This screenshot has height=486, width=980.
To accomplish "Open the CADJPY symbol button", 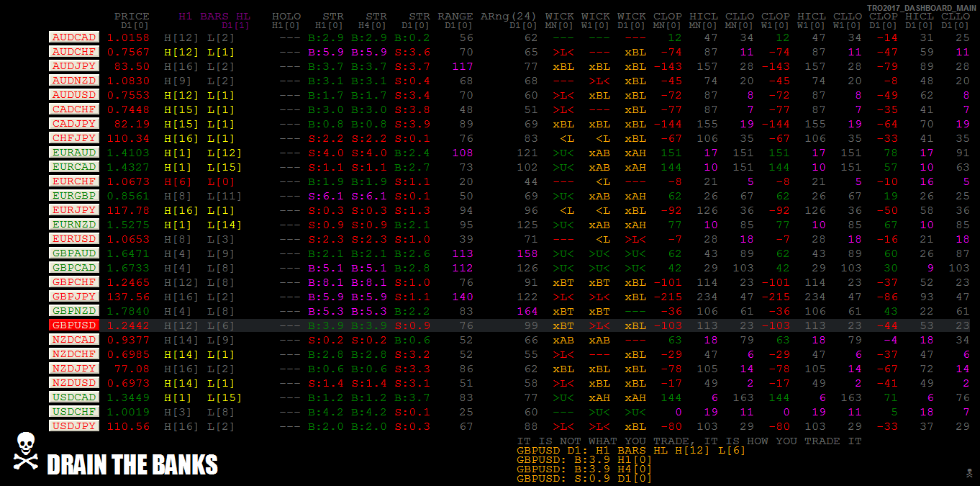I will coord(73,123).
